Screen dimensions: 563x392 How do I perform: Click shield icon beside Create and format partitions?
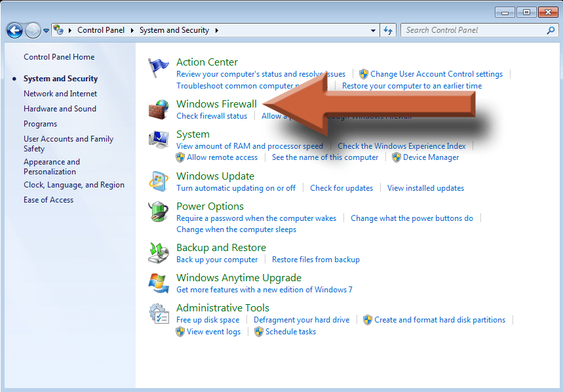[x=368, y=320]
